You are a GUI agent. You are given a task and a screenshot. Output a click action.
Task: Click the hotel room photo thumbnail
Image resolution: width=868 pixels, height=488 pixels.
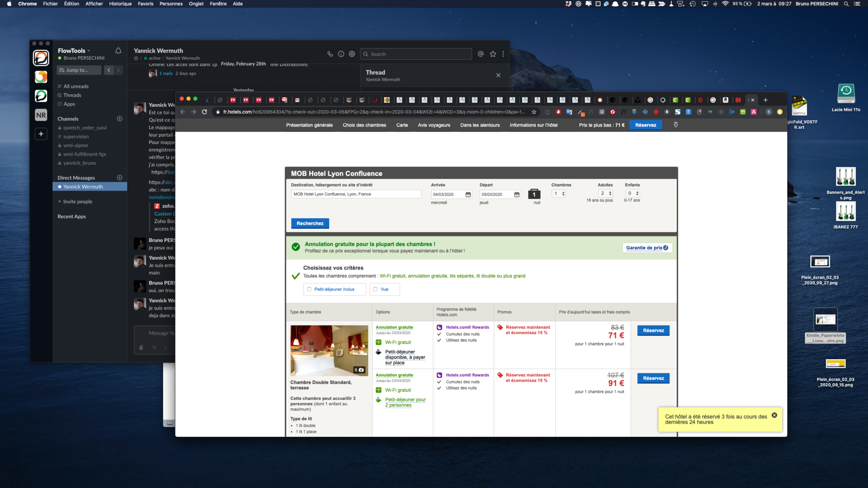(x=329, y=350)
